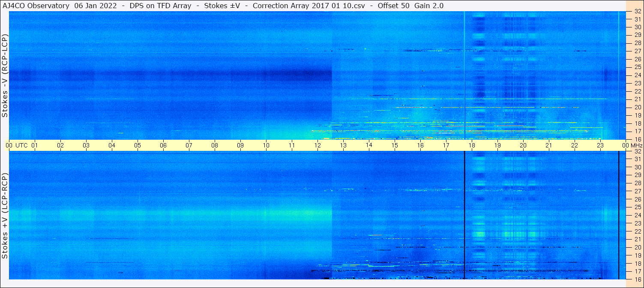Click 30 MHz label of Stokes -V panel
Image resolution: width=644 pixels, height=288 pixels.
click(x=638, y=27)
